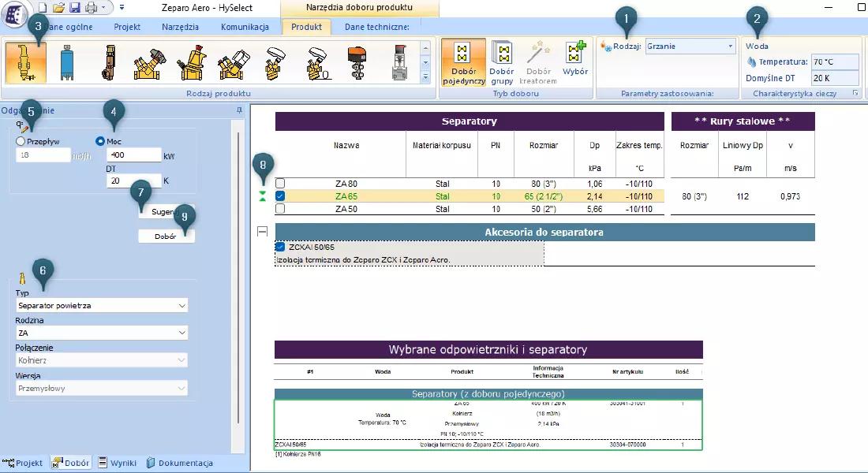
Task: Expand the Typ Separator powietrza dropdown
Action: [102, 305]
